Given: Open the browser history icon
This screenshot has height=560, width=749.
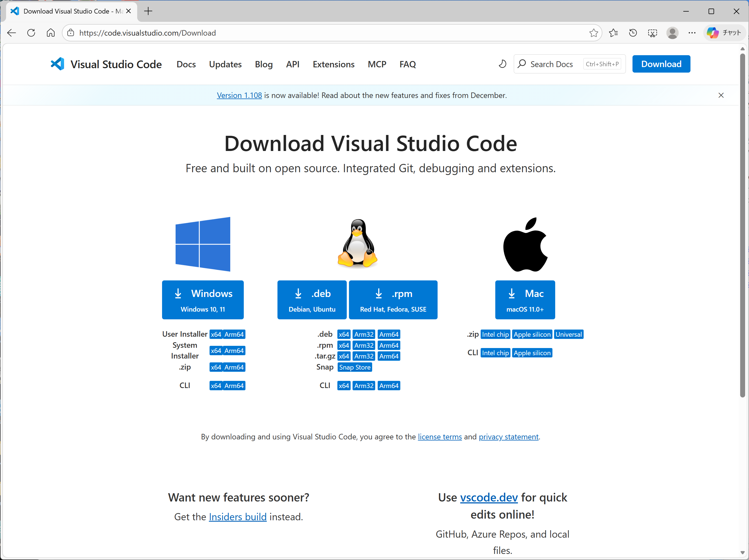Looking at the screenshot, I should [x=633, y=33].
